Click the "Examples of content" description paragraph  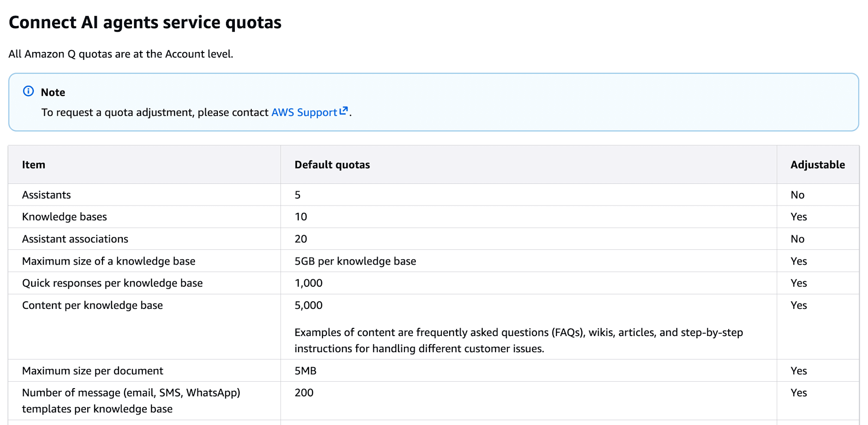click(518, 340)
